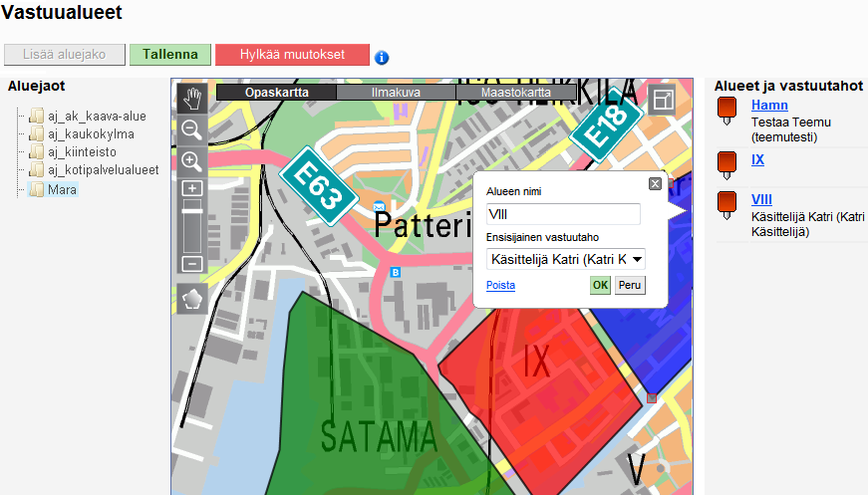Click the Käsittelijä Katri responsible text under VIII

click(807, 224)
